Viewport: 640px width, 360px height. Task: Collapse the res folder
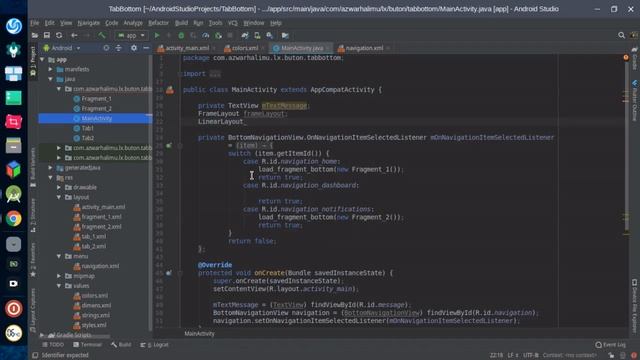[51, 178]
